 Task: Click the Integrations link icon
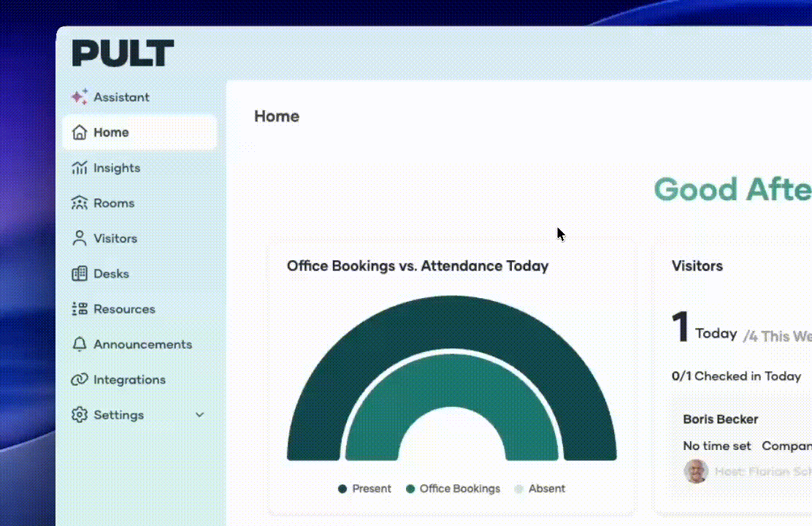tap(80, 380)
